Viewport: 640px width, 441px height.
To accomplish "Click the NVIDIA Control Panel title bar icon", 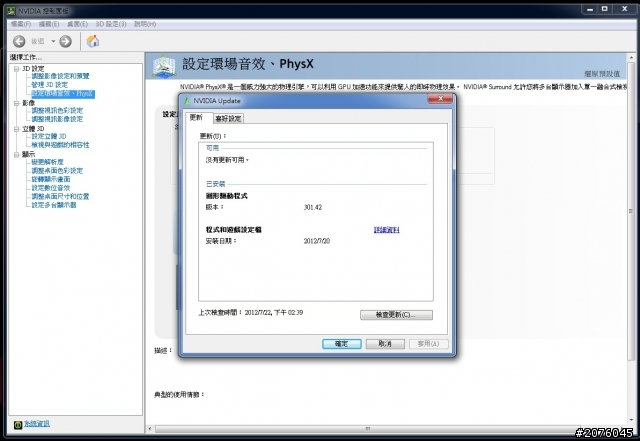I will click(11, 11).
